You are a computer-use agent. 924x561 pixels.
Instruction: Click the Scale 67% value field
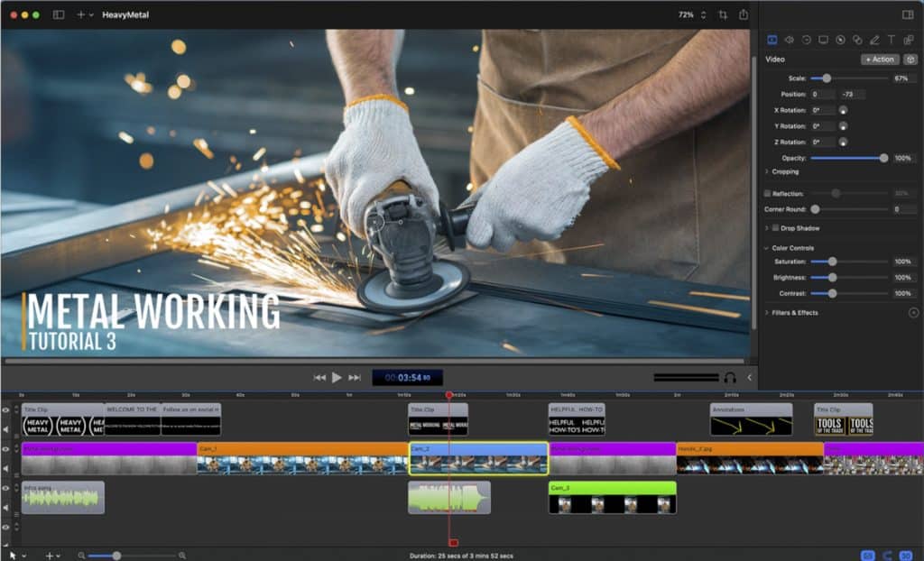pos(904,78)
